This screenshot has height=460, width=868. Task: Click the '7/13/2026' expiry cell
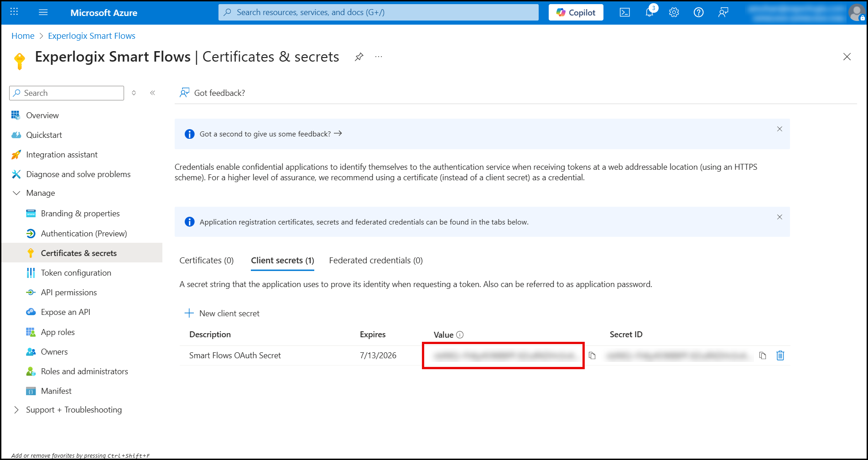click(x=378, y=355)
